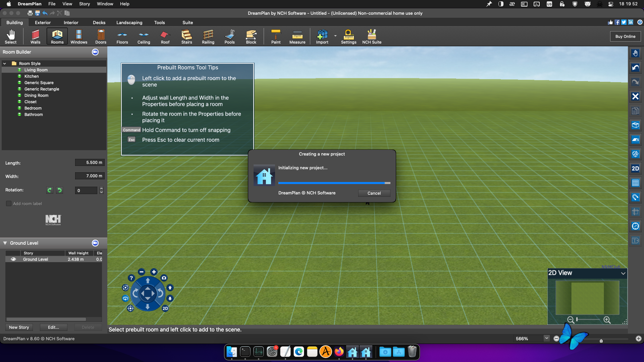The width and height of the screenshot is (644, 362).
Task: Select the Walls tool
Action: (x=35, y=37)
